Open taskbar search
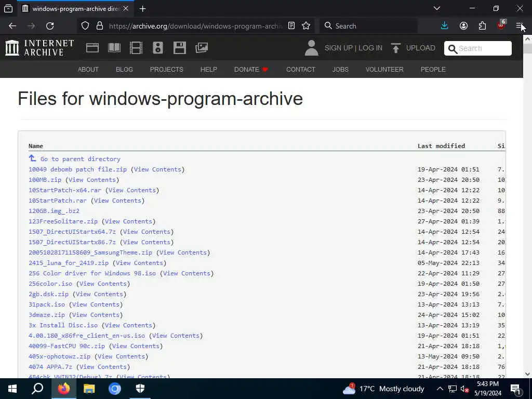Viewport: 532px width, 399px height. (37, 389)
